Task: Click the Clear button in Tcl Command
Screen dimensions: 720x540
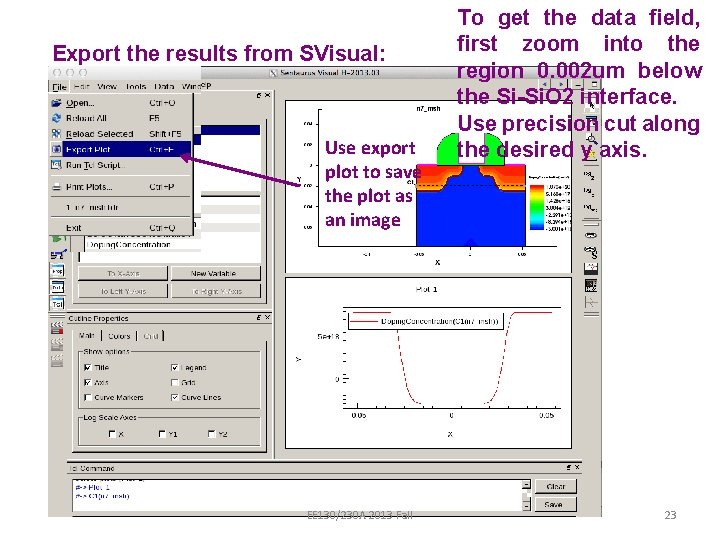Action: (x=556, y=486)
